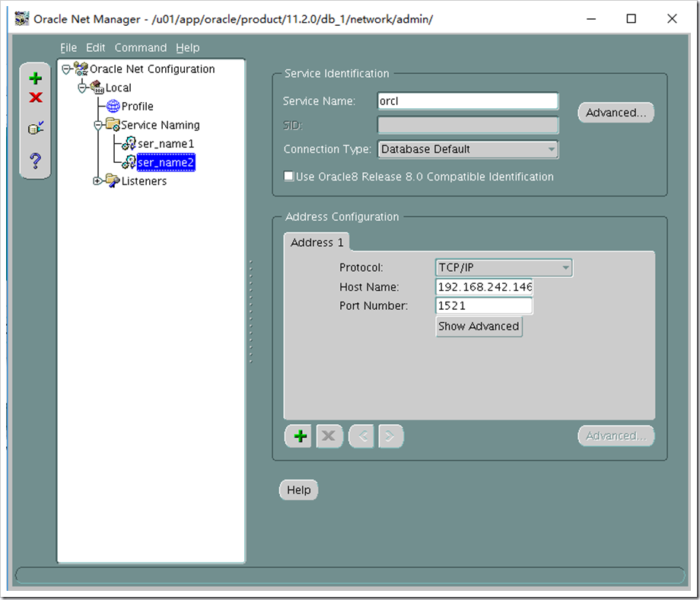Click the grey X remove address button
Viewport: 700px width, 600px height.
pos(329,436)
